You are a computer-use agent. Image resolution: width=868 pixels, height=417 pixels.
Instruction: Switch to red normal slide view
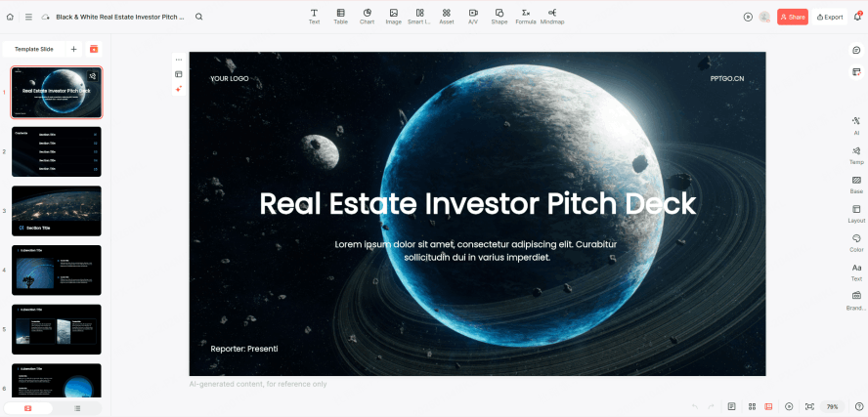(768, 406)
